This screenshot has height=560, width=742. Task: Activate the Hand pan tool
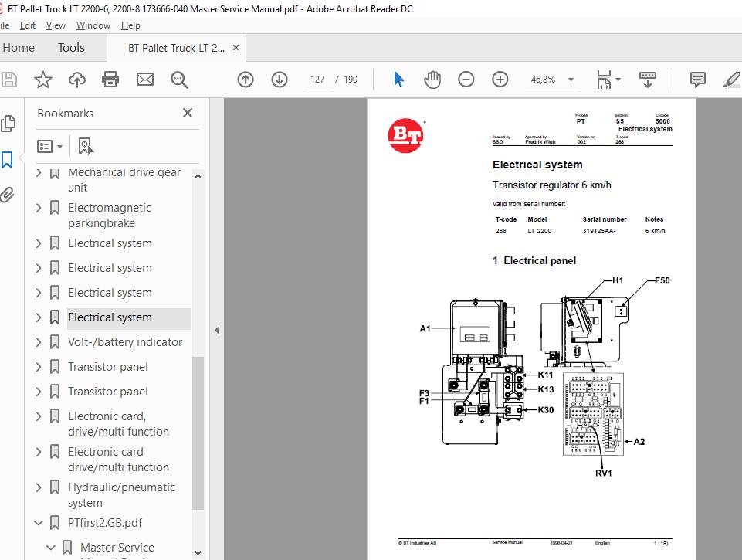432,80
